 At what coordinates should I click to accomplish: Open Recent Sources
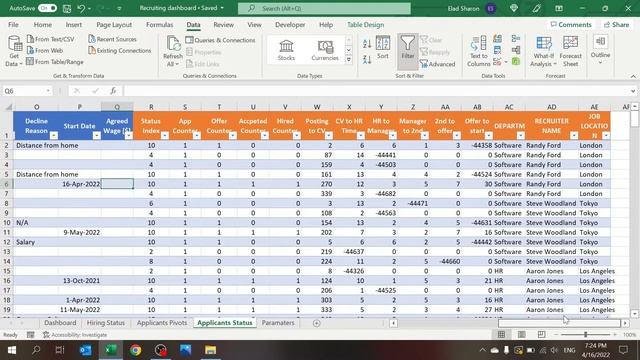[x=112, y=39]
